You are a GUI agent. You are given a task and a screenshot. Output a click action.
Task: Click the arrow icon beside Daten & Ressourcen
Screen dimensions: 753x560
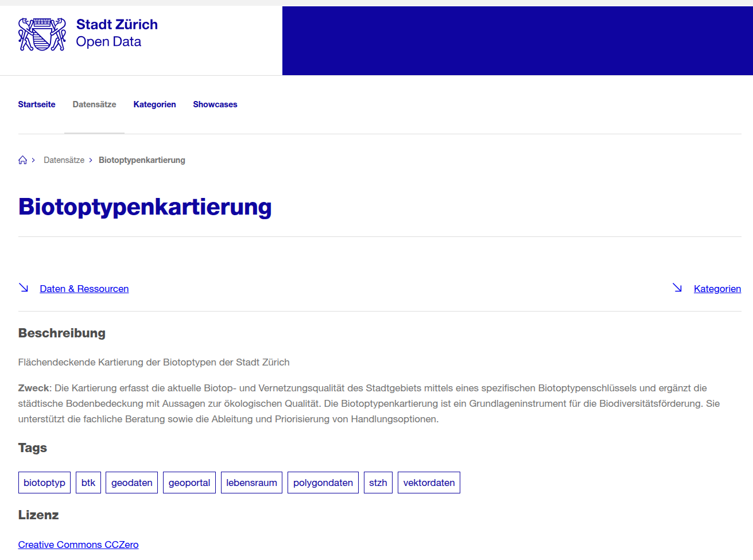24,287
